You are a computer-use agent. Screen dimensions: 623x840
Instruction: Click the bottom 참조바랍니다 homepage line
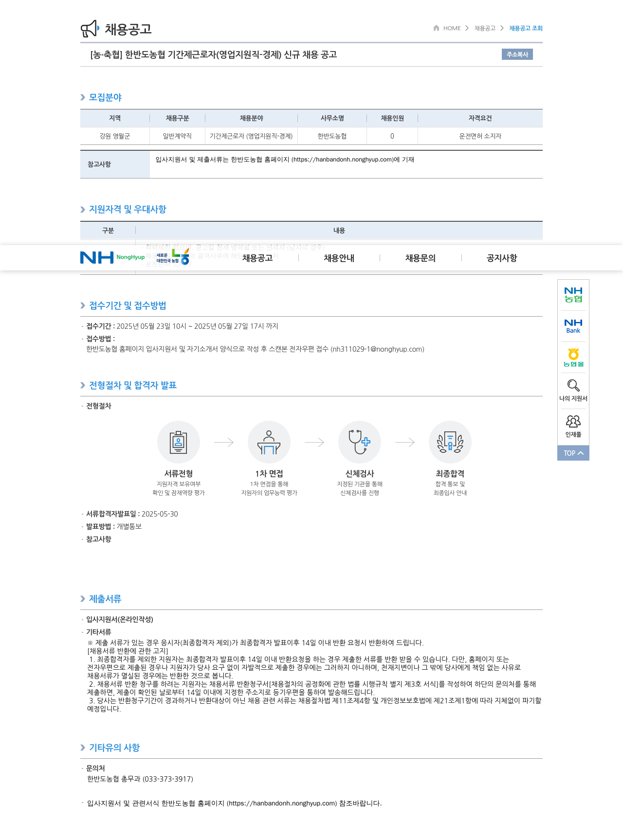coord(234,804)
